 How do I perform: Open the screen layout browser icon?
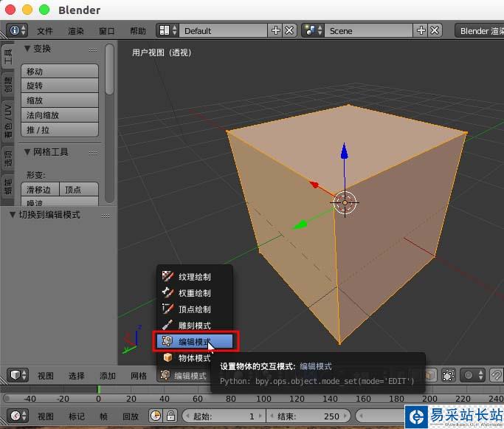168,30
